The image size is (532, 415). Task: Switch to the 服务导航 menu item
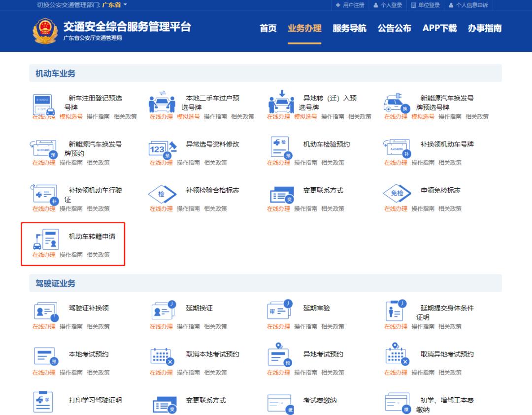tap(349, 29)
